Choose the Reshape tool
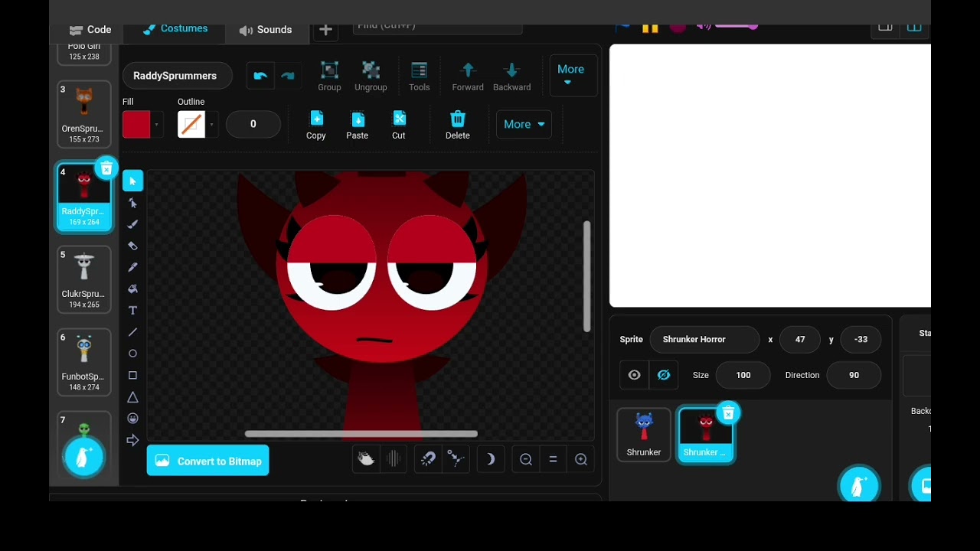The height and width of the screenshot is (551, 980). pyautogui.click(x=132, y=203)
